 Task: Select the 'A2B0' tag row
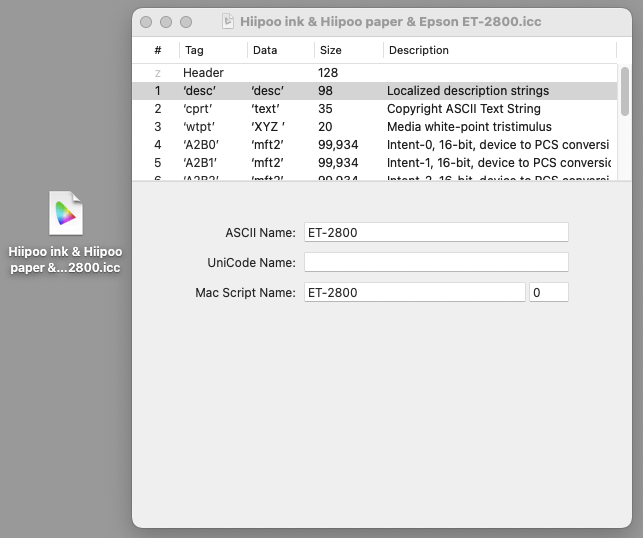(x=374, y=145)
